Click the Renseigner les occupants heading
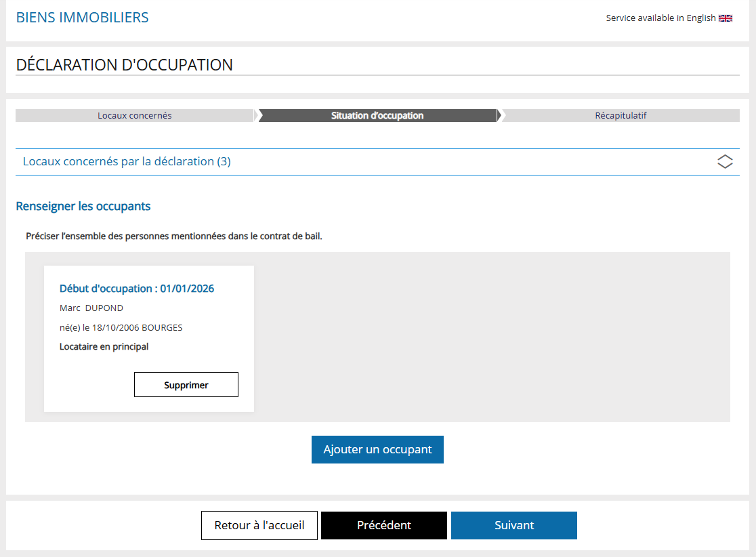This screenshot has height=557, width=756. click(x=83, y=207)
